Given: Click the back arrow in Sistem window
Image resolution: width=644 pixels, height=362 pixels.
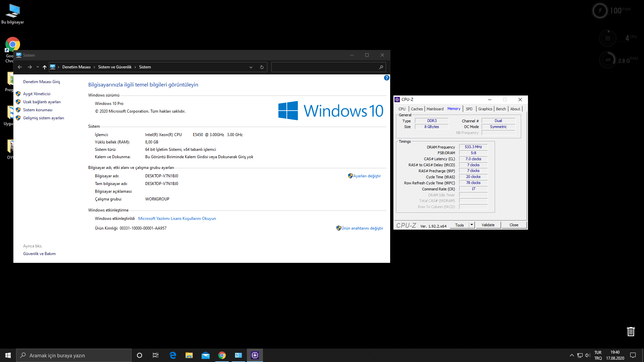Looking at the screenshot, I should click(20, 67).
